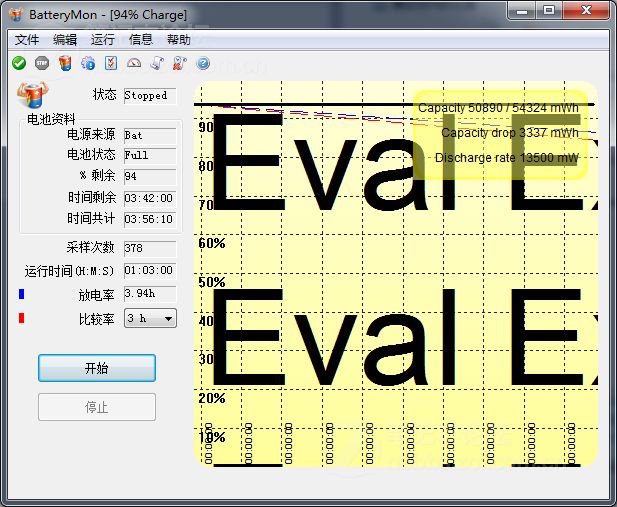Open the 运行 menu
This screenshot has height=507, width=617.
(x=103, y=40)
